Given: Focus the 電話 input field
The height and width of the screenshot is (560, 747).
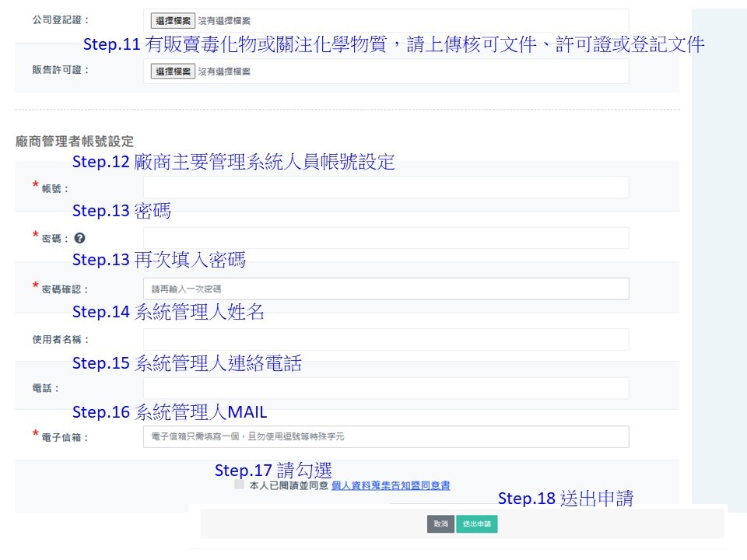Looking at the screenshot, I should pyautogui.click(x=386, y=388).
